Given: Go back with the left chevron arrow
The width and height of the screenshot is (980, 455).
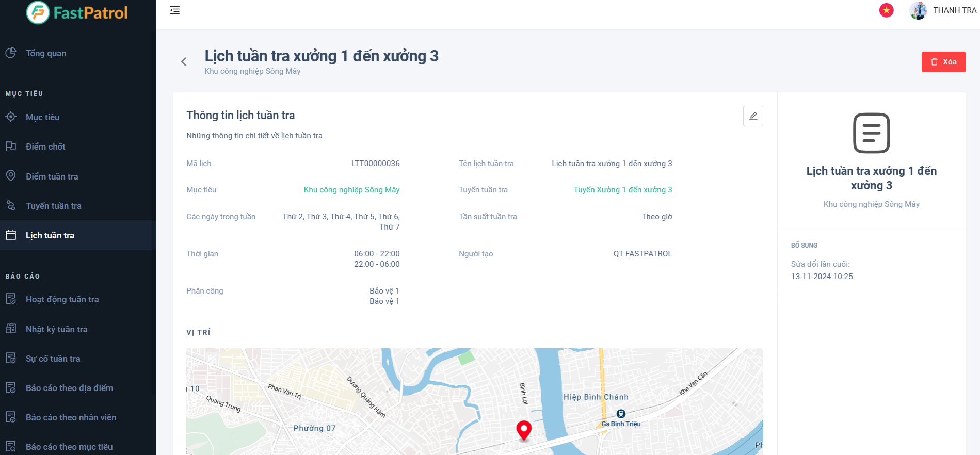Looking at the screenshot, I should coord(184,62).
